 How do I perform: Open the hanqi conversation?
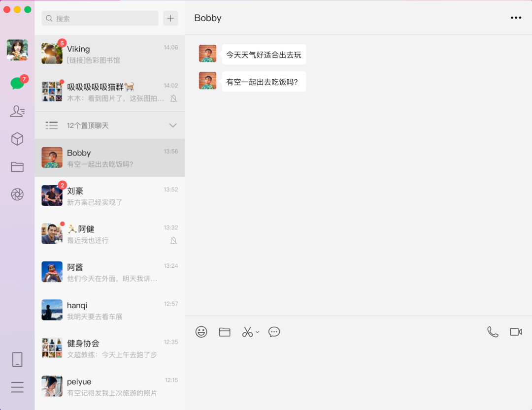pyautogui.click(x=110, y=310)
